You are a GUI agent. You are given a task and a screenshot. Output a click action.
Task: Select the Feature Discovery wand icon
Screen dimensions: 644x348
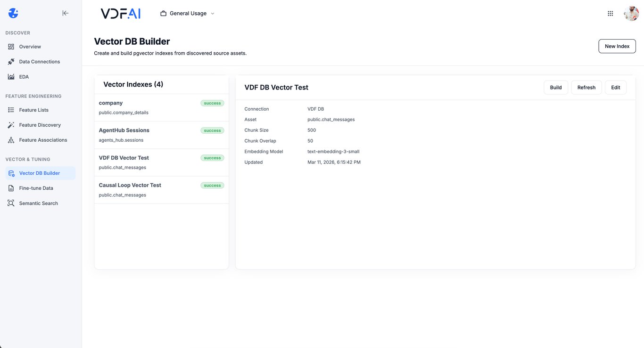[x=10, y=125]
